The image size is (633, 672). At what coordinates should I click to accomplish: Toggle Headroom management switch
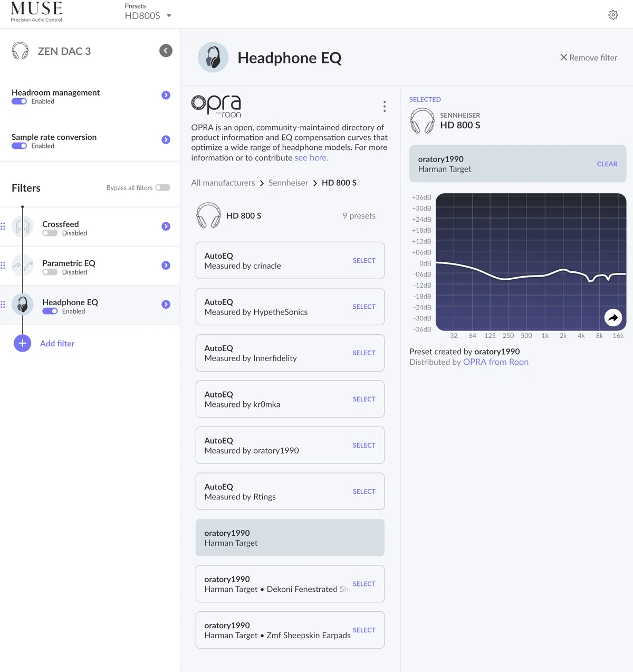20,101
